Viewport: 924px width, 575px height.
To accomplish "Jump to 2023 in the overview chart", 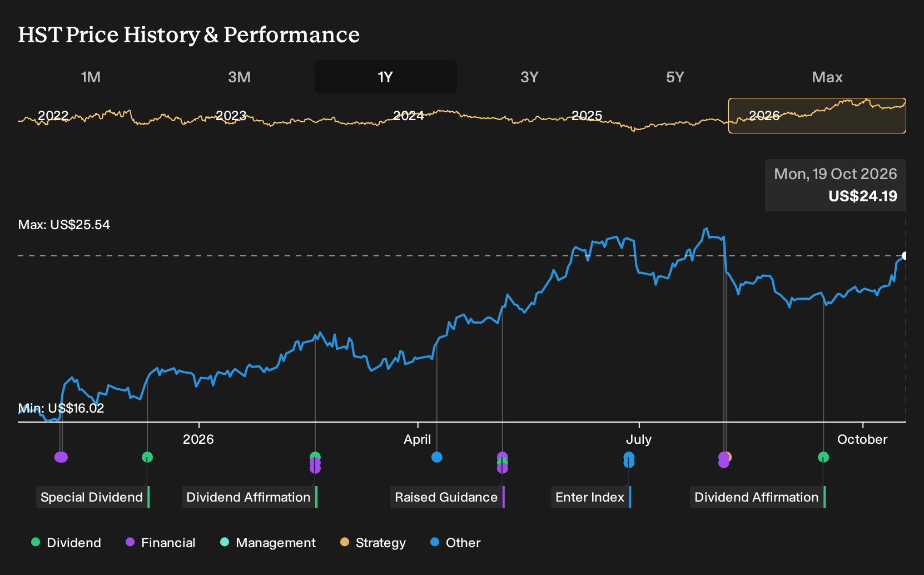I will pos(231,116).
